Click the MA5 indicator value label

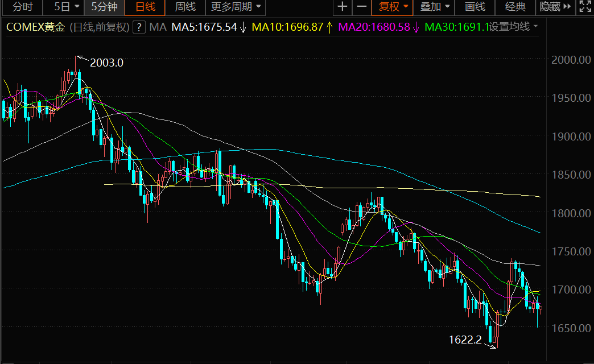point(204,27)
